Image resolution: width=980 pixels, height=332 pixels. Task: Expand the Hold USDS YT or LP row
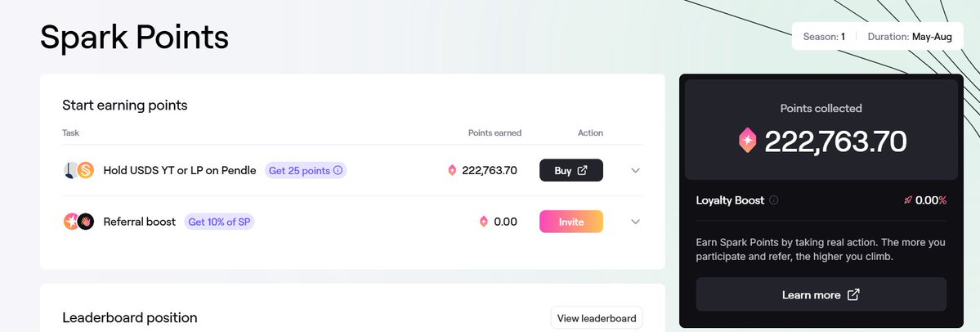(636, 170)
